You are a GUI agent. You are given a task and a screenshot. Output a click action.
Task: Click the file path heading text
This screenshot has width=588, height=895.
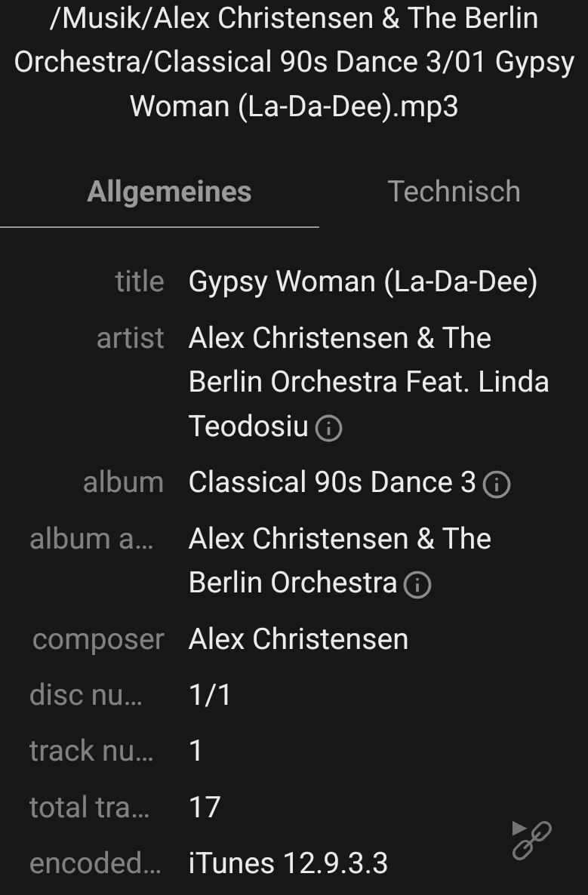coord(294,62)
